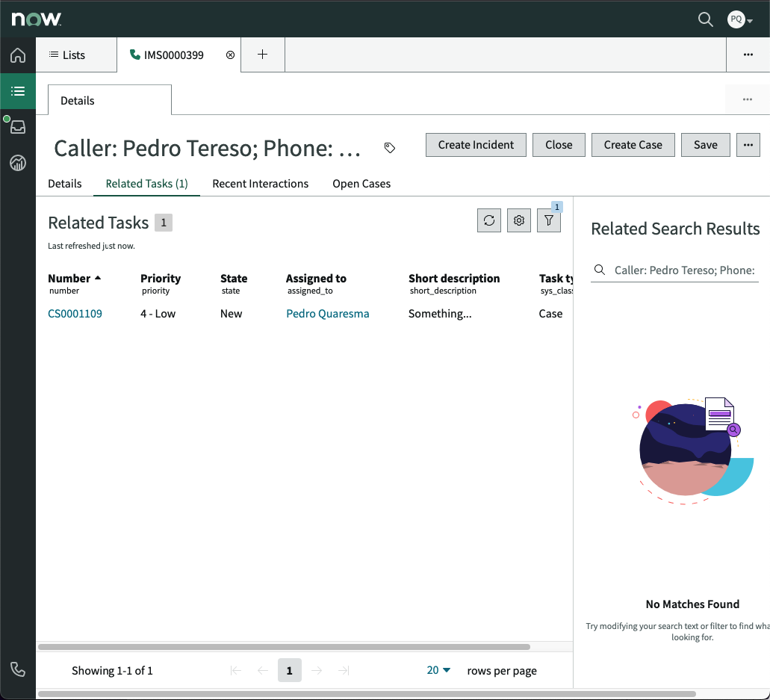Viewport: 770px width, 700px height.
Task: Open the Related Tasks column settings gear
Action: [518, 220]
